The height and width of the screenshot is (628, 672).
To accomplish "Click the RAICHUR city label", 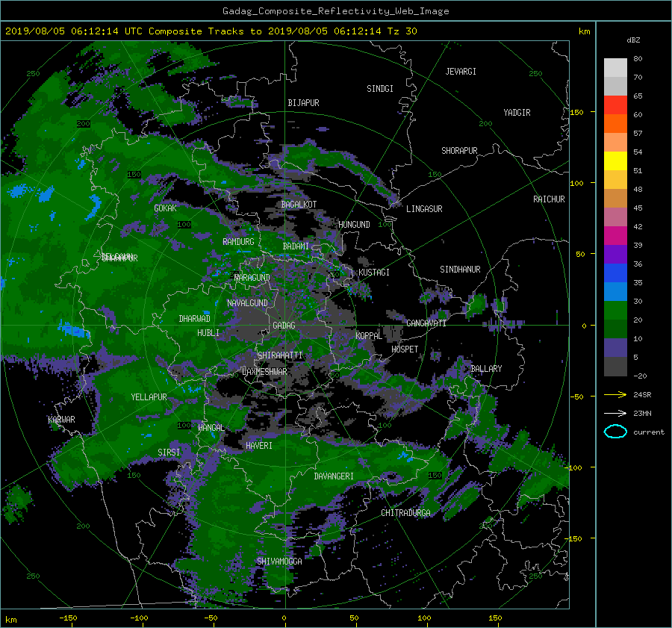I will 549,199.
